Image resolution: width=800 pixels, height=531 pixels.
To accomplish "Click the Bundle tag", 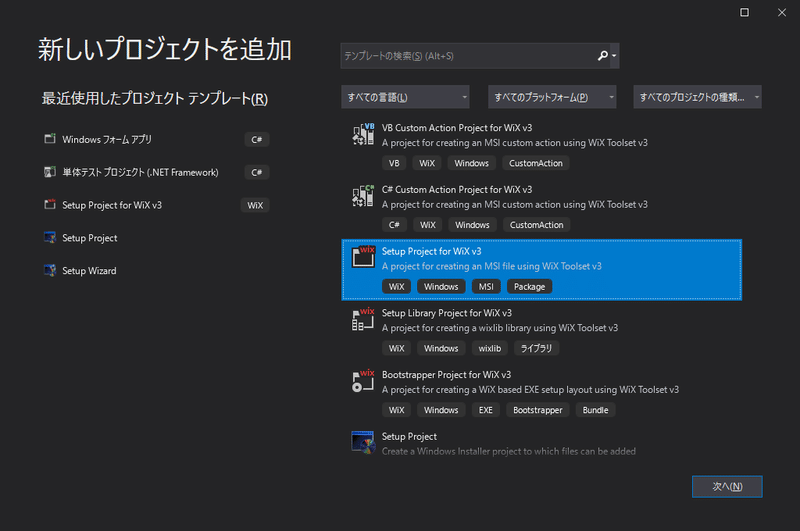I will (x=595, y=410).
